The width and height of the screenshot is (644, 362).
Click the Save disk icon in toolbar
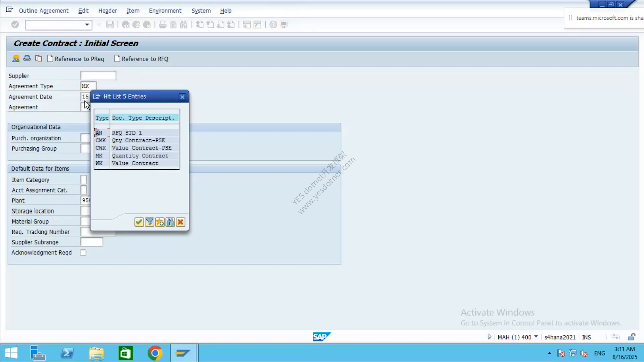[110, 25]
